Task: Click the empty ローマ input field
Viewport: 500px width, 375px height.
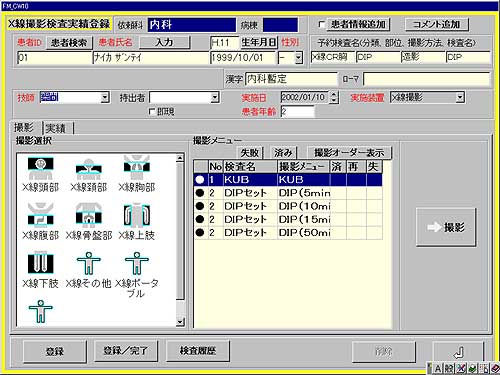Action: (427, 79)
